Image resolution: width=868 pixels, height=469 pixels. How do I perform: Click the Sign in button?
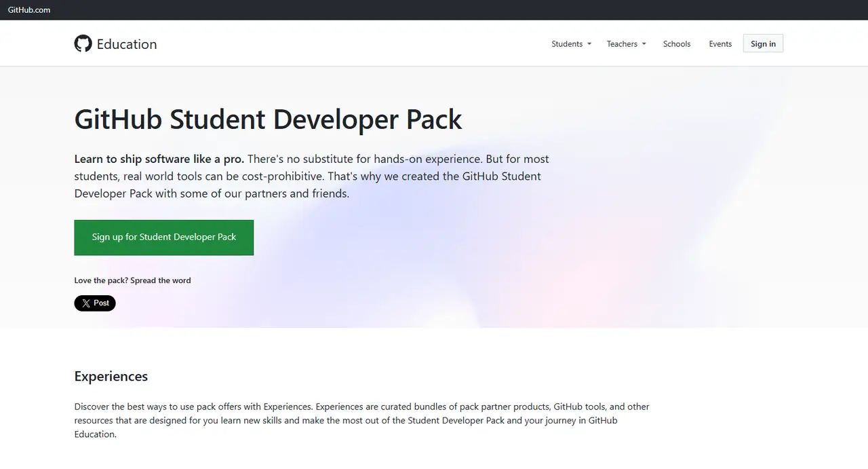point(763,43)
